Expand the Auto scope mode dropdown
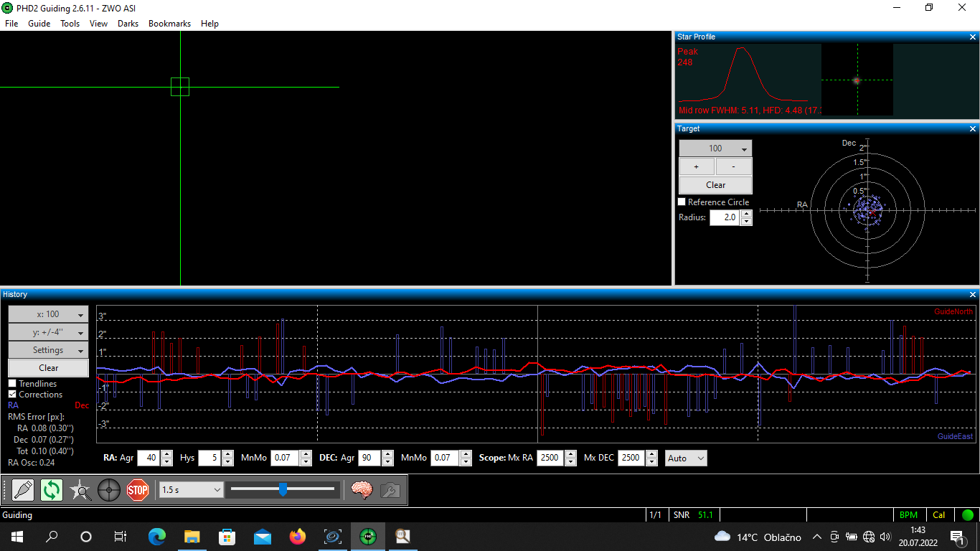The image size is (980, 551). pyautogui.click(x=686, y=458)
